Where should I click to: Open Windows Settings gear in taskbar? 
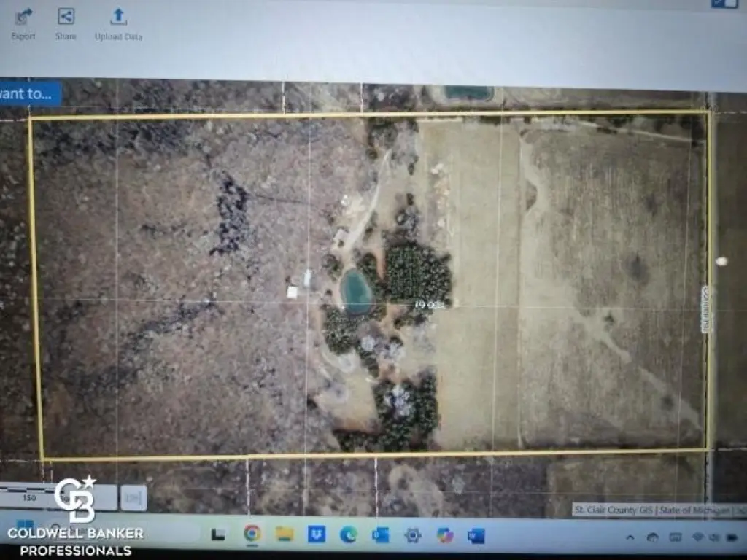pyautogui.click(x=413, y=535)
